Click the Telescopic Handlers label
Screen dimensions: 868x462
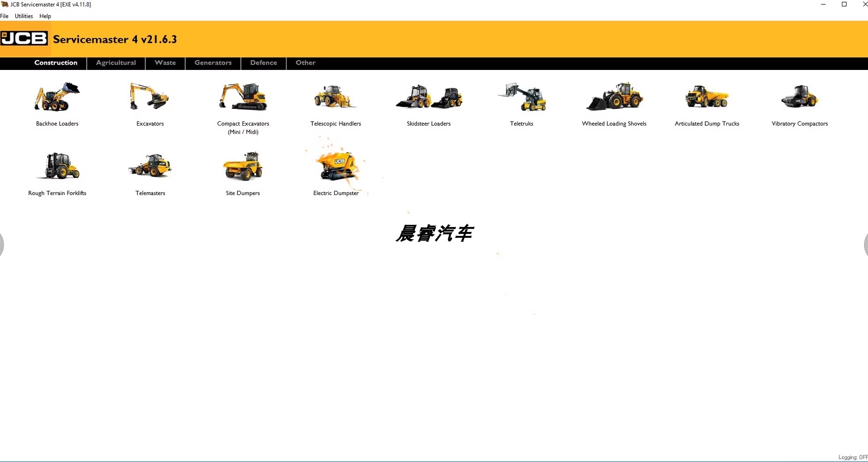coord(335,124)
